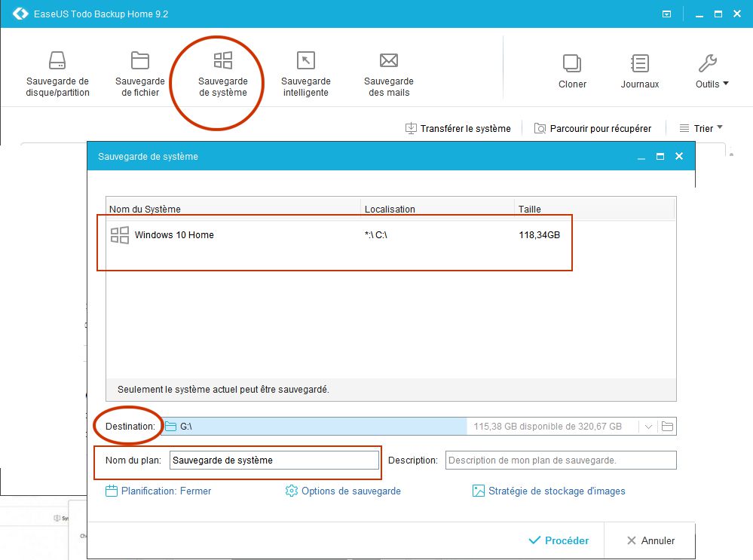Click the *:\ C:\ location cell
Screen dimensions: 753x560
375,235
